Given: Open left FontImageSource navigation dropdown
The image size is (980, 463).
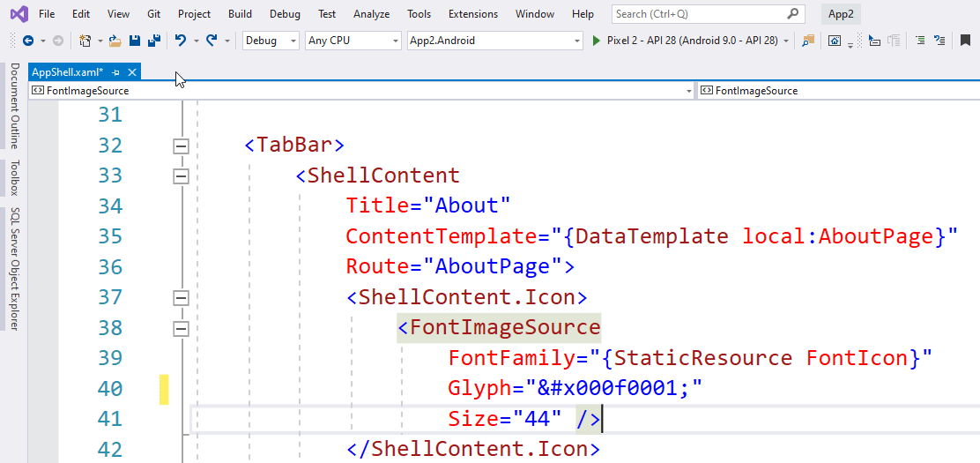Looking at the screenshot, I should point(362,91).
